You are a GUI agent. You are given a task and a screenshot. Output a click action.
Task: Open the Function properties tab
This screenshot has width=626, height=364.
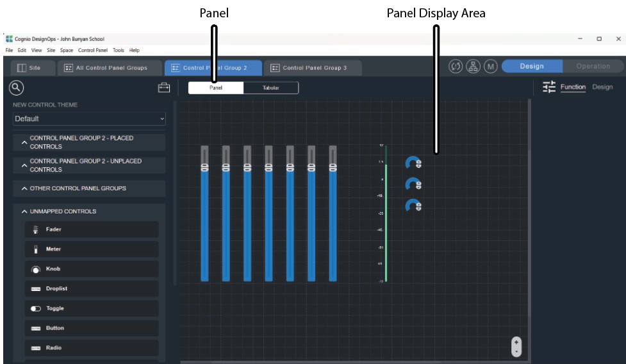573,87
